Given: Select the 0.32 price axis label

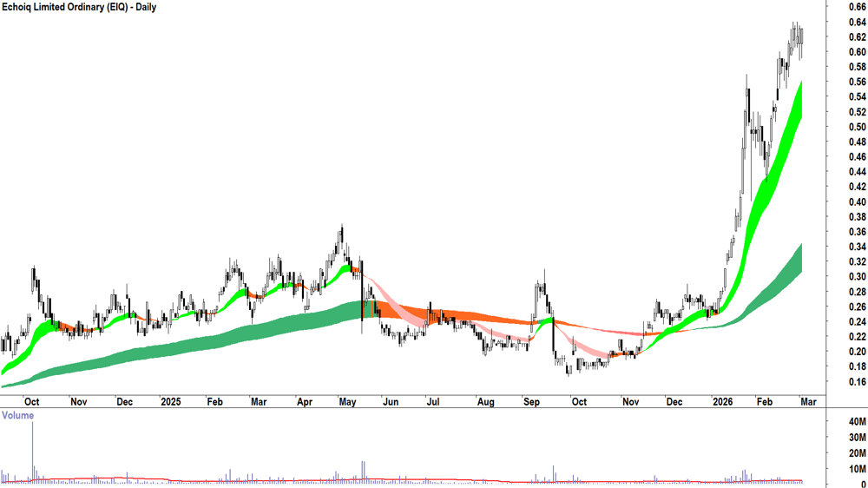Looking at the screenshot, I should coord(858,261).
